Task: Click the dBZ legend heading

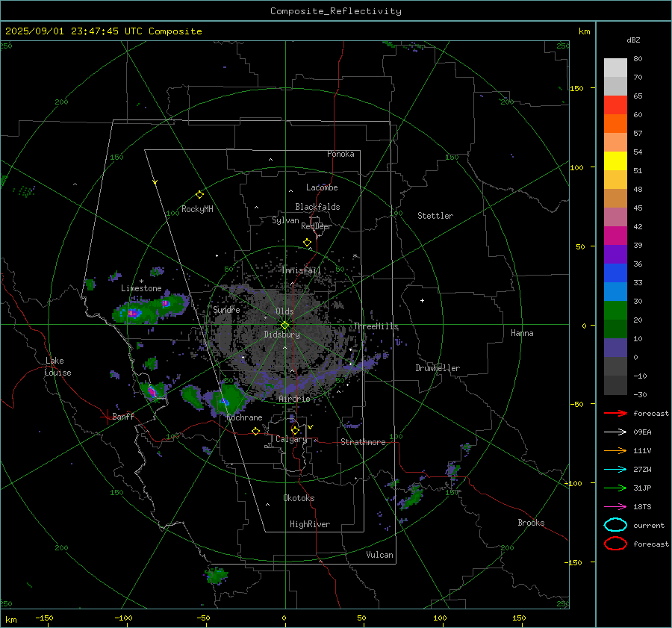Action: click(633, 40)
